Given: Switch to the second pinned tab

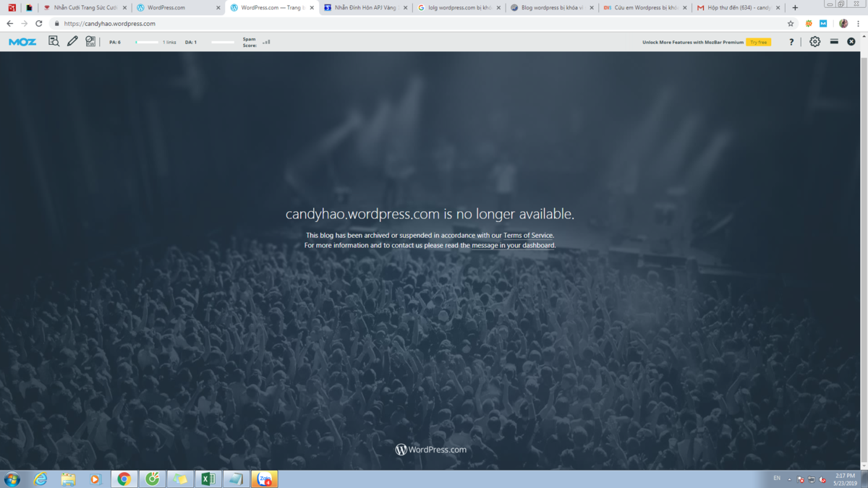Looking at the screenshot, I should [30, 8].
